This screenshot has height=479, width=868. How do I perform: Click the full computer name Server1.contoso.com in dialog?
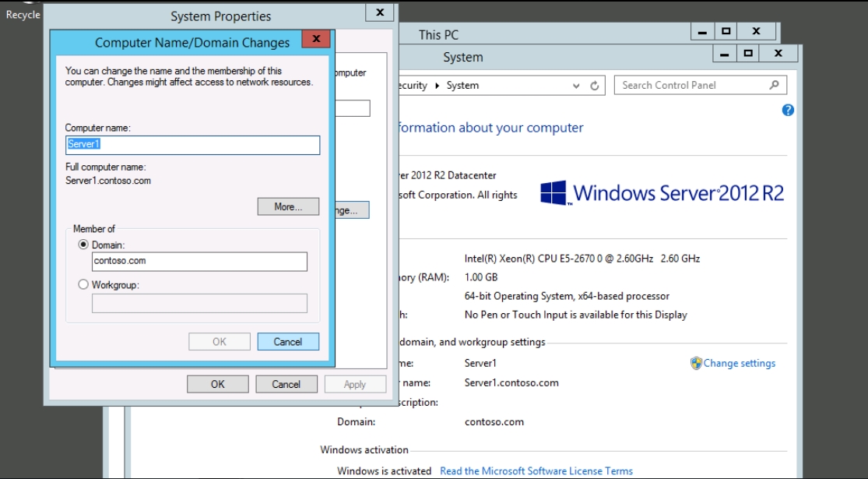108,181
